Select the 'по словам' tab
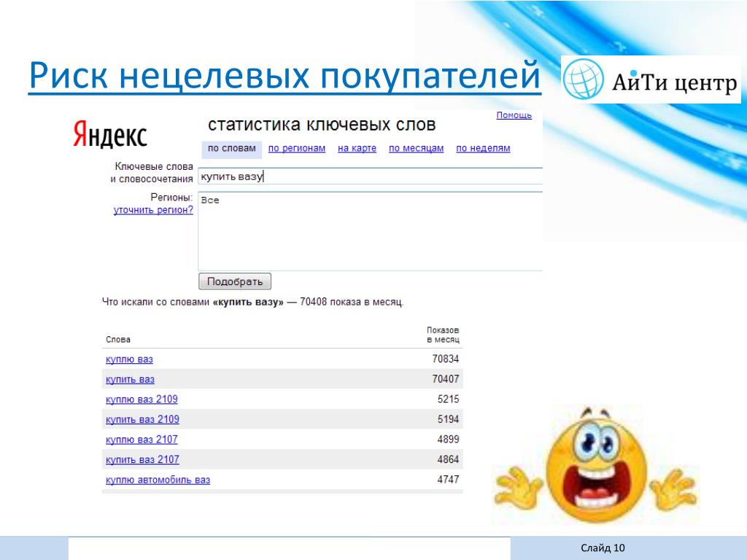 tap(231, 149)
